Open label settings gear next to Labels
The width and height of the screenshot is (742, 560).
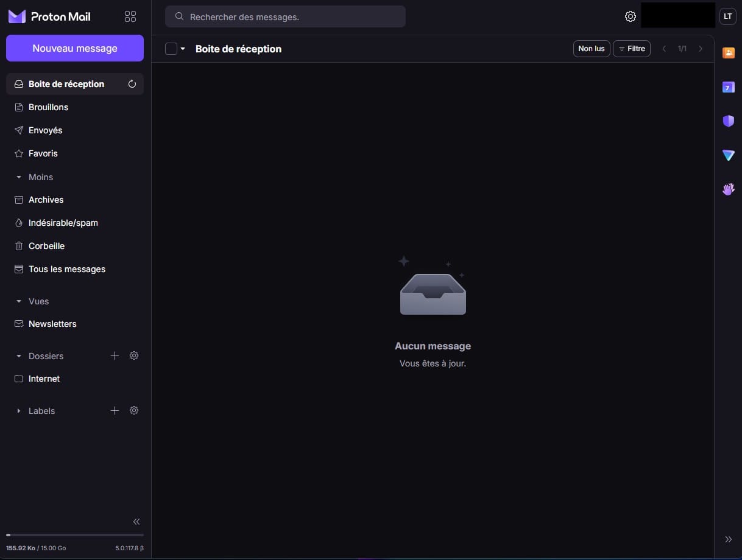(134, 410)
